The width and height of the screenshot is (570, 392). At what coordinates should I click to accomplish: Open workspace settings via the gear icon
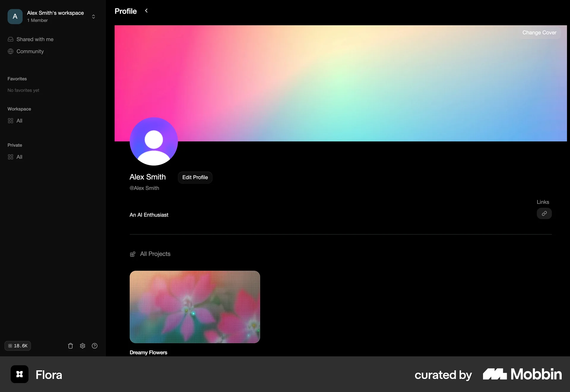click(x=82, y=346)
